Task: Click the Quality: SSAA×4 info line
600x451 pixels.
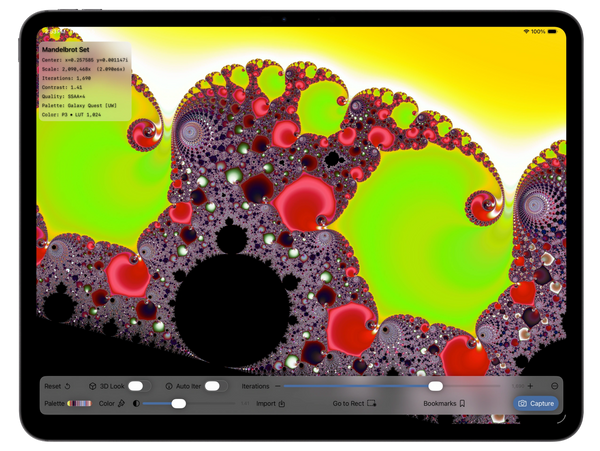Action: [x=64, y=96]
